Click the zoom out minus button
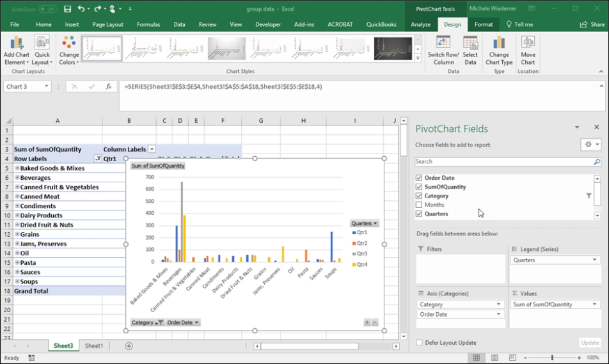This screenshot has height=364, width=609. [x=525, y=358]
